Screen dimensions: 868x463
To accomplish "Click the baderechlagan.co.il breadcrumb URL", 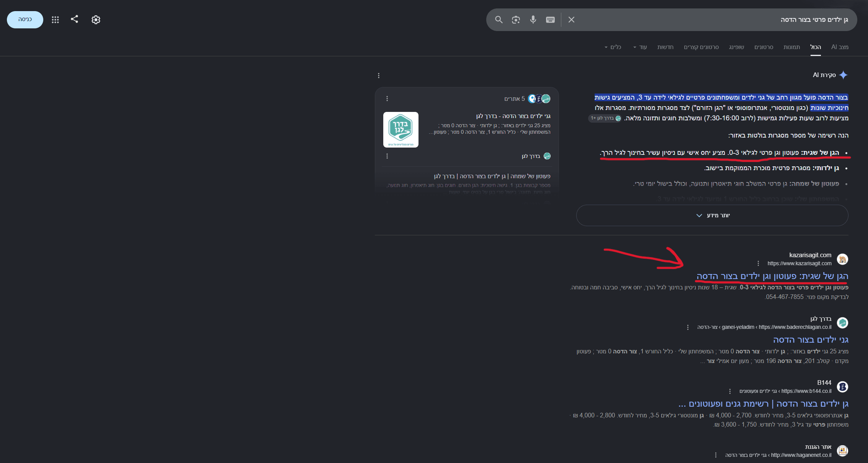I will [764, 327].
